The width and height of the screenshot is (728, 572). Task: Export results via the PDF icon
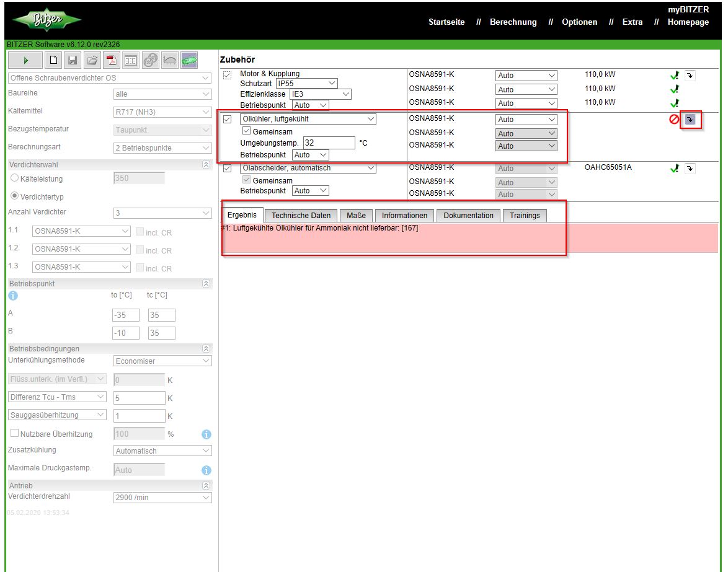[112, 60]
